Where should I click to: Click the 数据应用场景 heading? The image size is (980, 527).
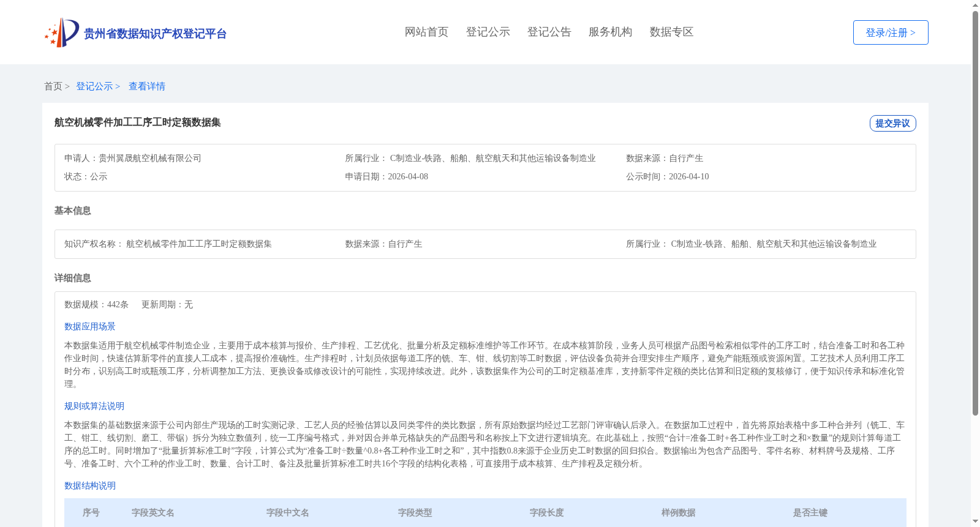click(90, 326)
